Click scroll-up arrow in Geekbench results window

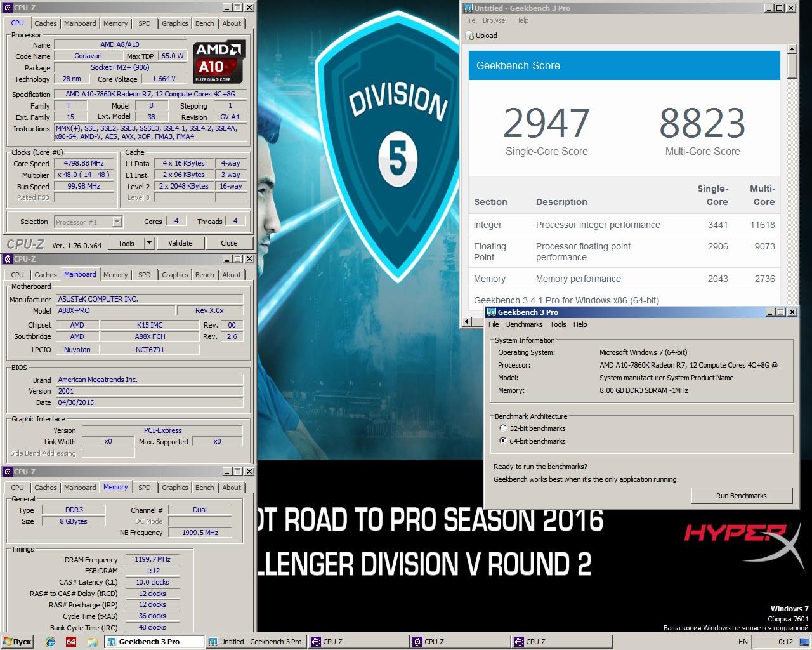[x=792, y=49]
